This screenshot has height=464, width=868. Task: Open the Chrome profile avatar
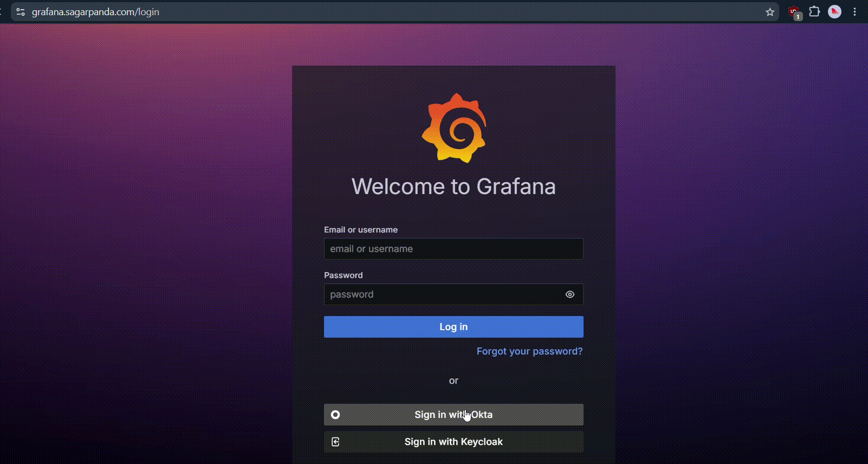[x=835, y=11]
